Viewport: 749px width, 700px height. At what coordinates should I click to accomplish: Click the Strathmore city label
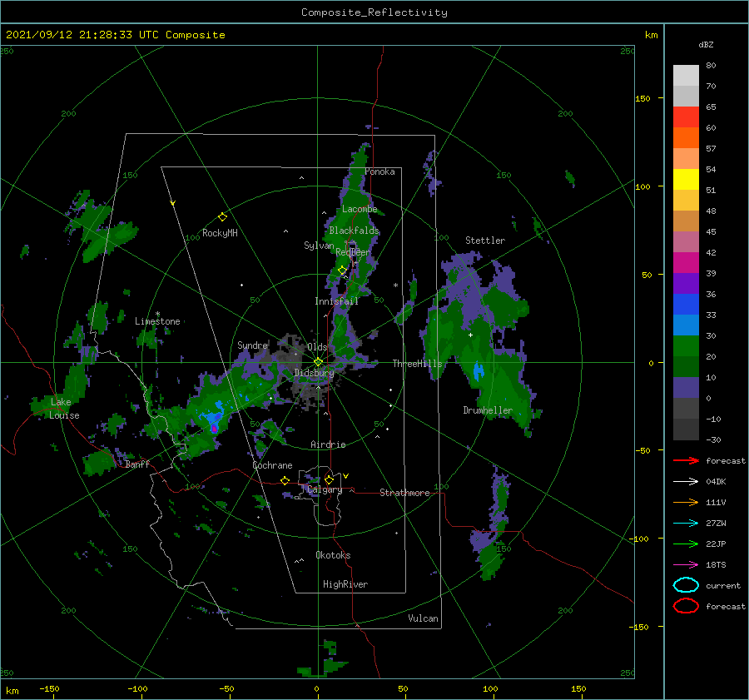(x=404, y=493)
